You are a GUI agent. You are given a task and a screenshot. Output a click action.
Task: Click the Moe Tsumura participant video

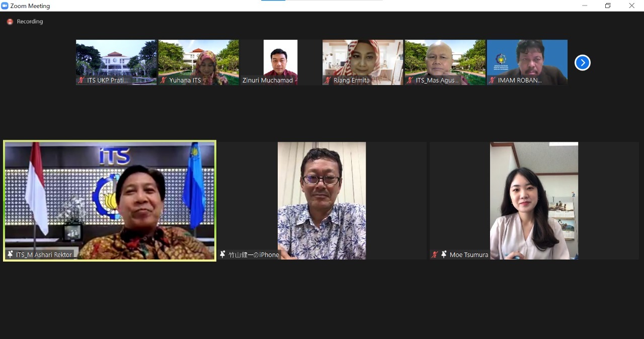coord(534,200)
